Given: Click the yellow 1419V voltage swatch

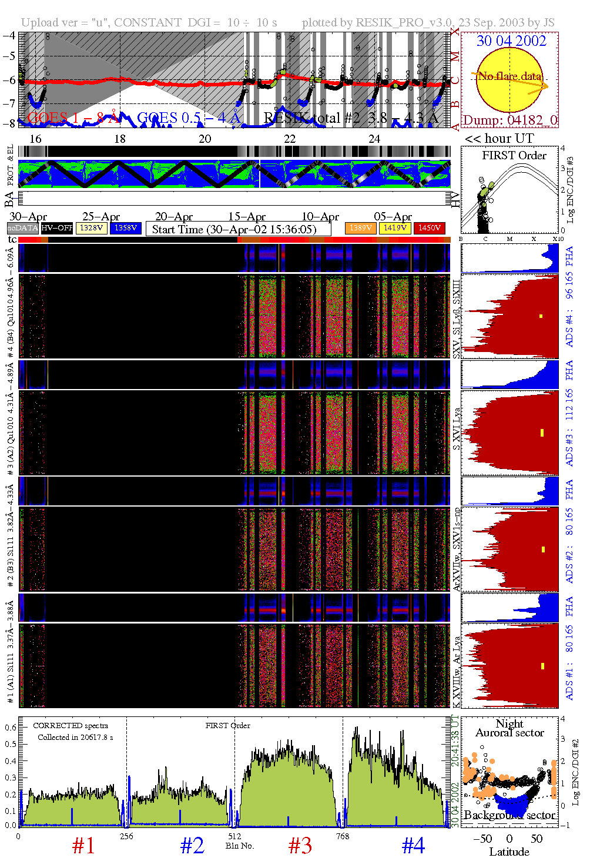Looking at the screenshot, I should point(395,228).
